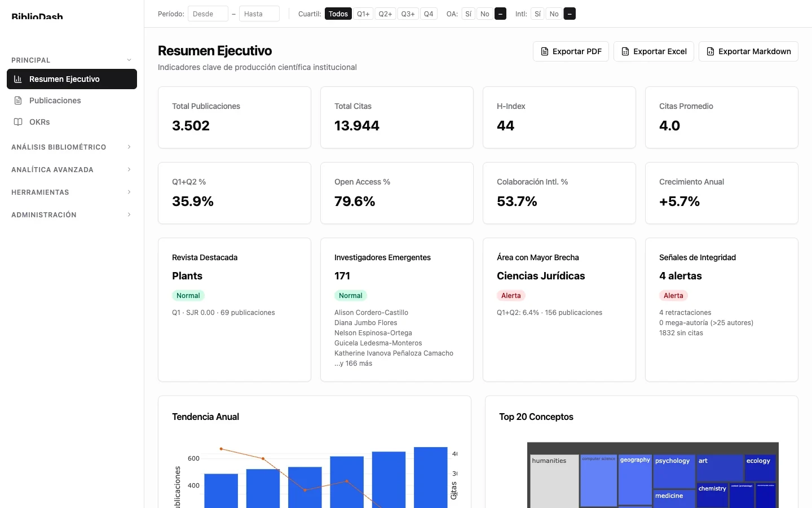Click the tallest bar in Tendencia Anual

431,478
